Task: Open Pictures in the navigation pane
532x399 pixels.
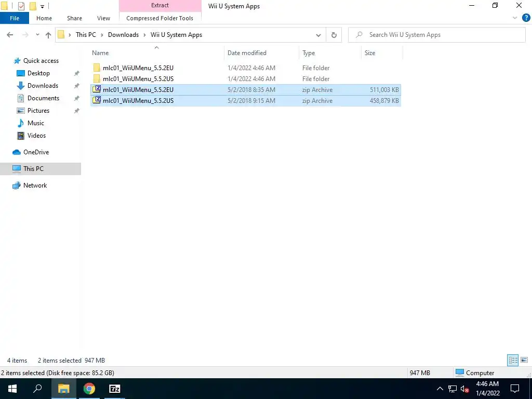Action: tap(38, 111)
